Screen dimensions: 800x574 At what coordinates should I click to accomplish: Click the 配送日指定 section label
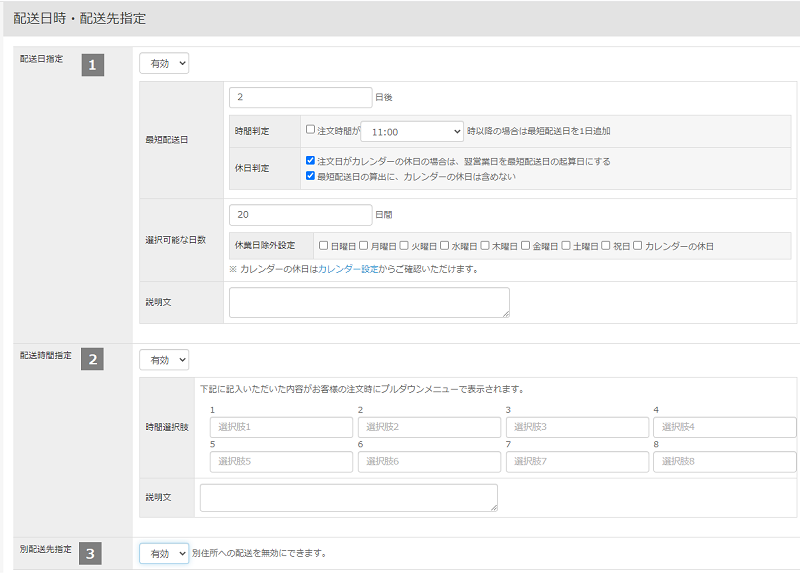[42, 59]
